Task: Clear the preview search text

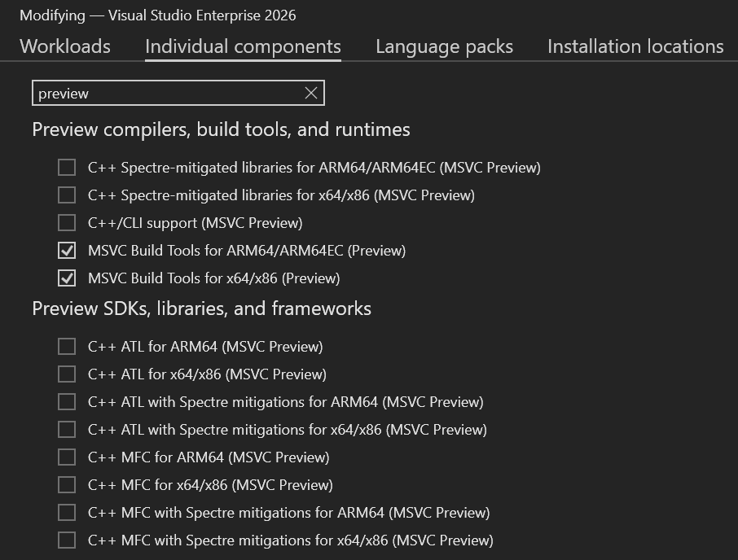Action: click(x=310, y=93)
